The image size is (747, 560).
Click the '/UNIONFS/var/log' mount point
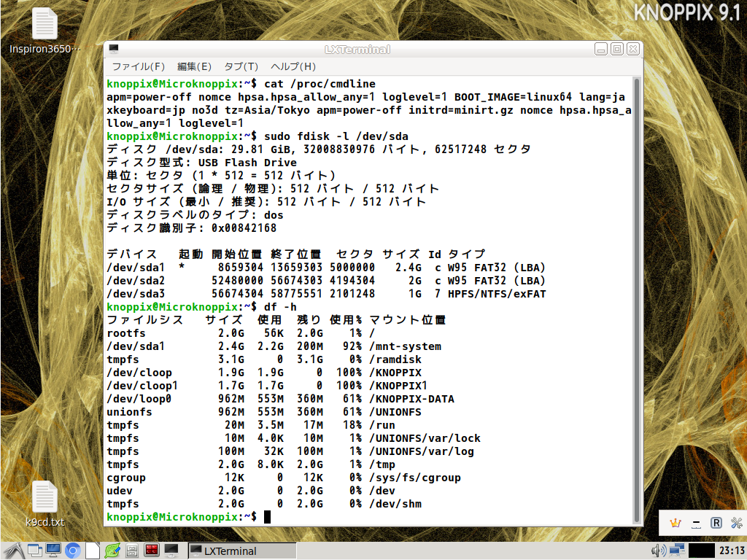coord(422,451)
